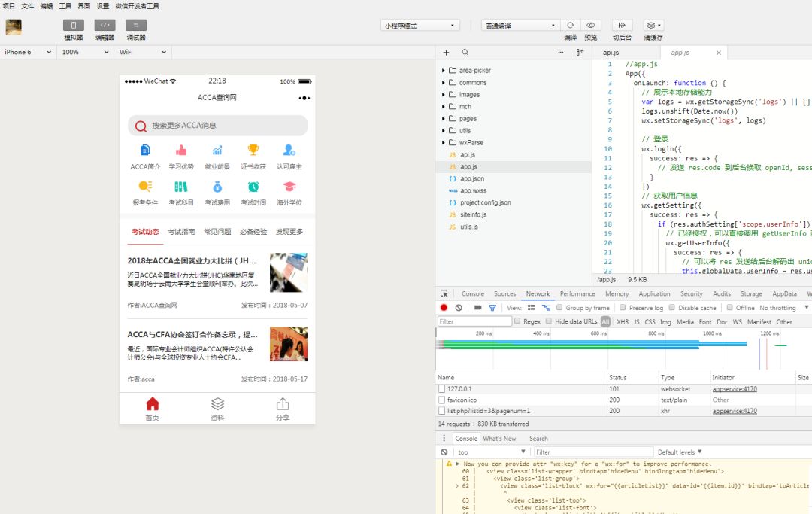The height and width of the screenshot is (514, 812).
Task: Enable the Preserve log checkbox
Action: coord(623,307)
